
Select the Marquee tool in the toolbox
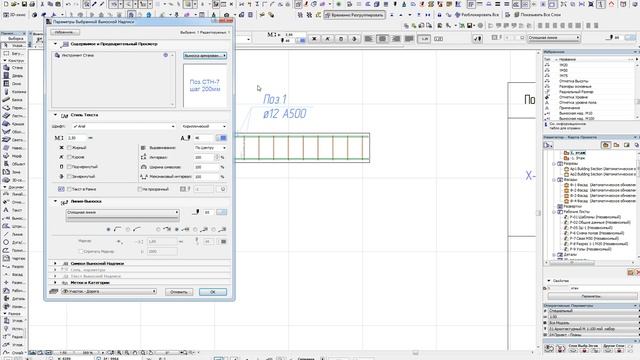pyautogui.click(x=12, y=53)
